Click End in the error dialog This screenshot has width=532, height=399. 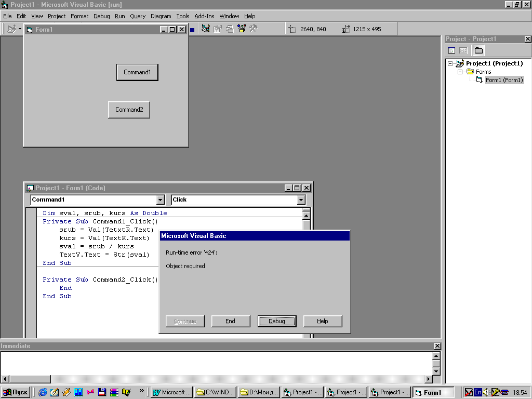[230, 321]
